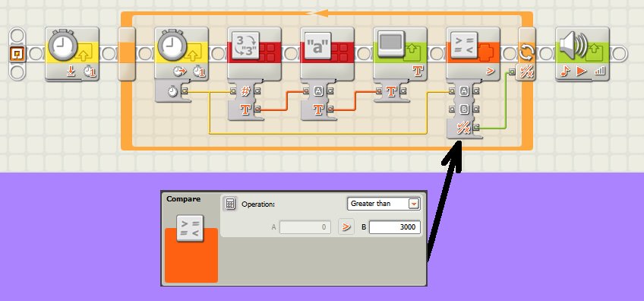Select the Sound block after the loop
Image resolution: width=644 pixels, height=301 pixels.
582,53
